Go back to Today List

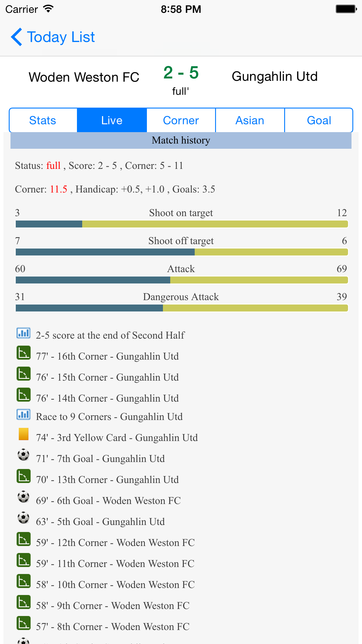pyautogui.click(x=61, y=37)
